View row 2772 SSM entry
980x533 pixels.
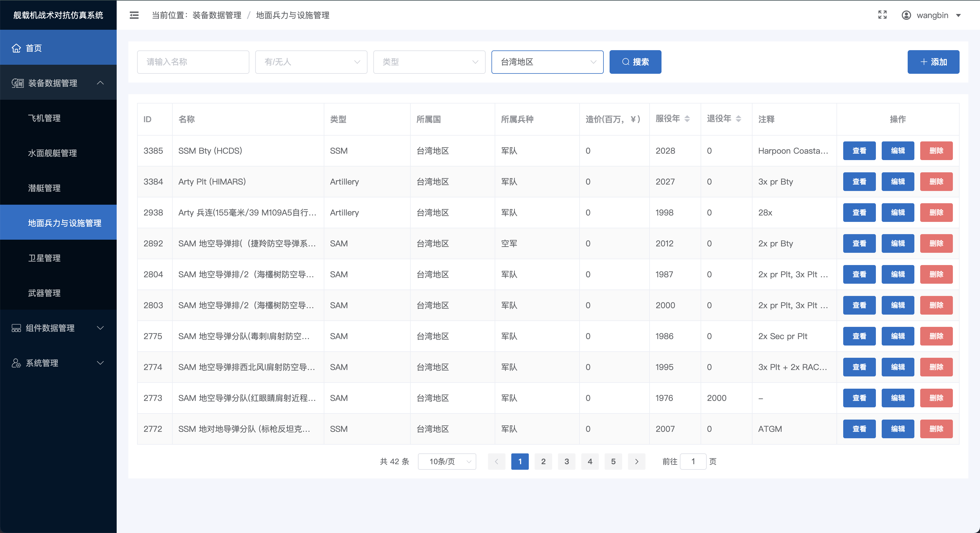coord(859,429)
